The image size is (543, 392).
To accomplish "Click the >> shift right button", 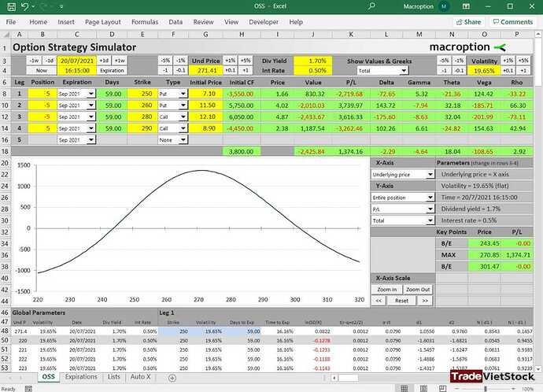I will click(425, 301).
